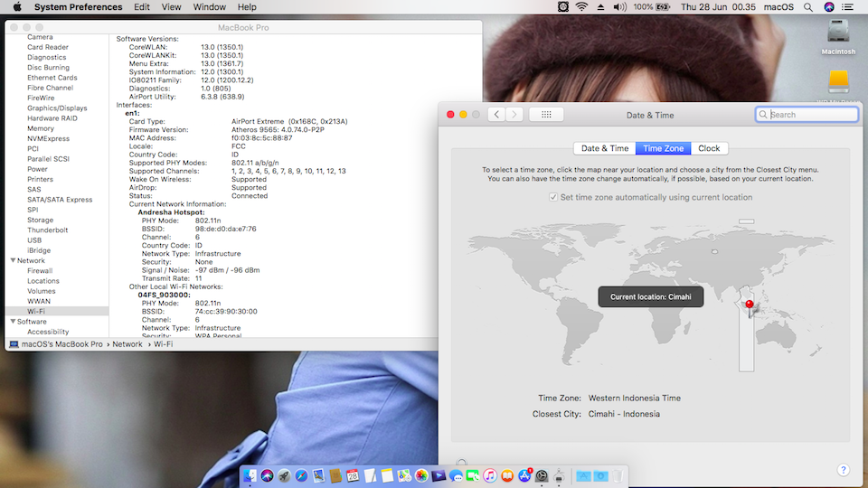The image size is (868, 488).
Task: Select USB in hardware list
Action: pyautogui.click(x=34, y=240)
